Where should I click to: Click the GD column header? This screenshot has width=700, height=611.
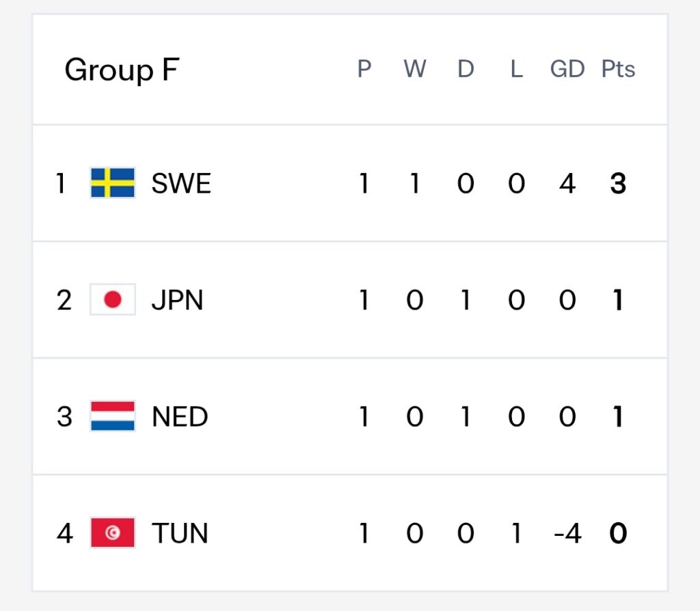(x=567, y=69)
